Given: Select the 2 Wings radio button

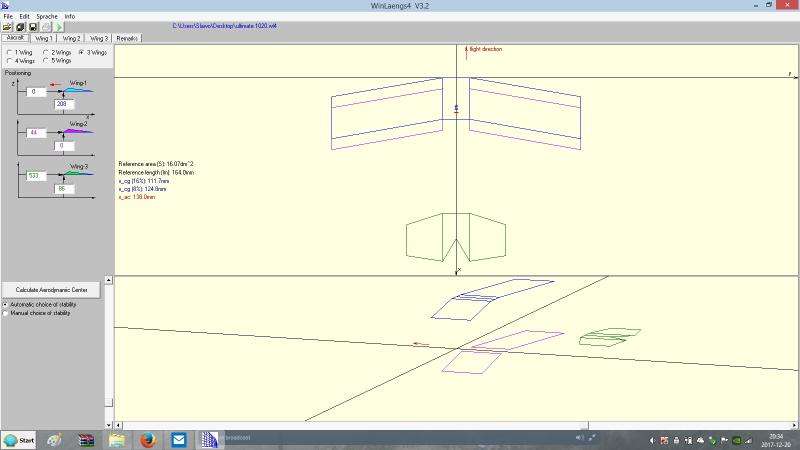Looking at the screenshot, I should pos(45,52).
